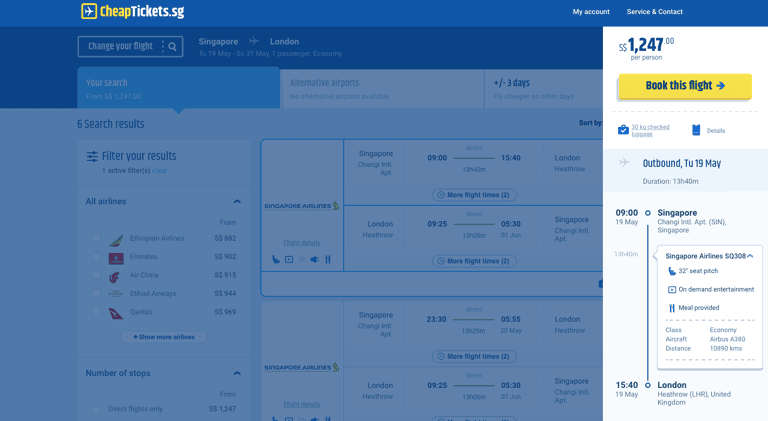768x421 pixels.
Task: Show more airlines in the filter list
Action: 164,337
